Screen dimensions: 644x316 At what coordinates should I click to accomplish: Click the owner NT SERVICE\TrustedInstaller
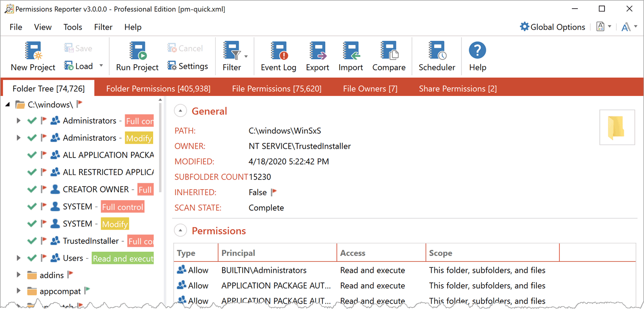point(300,146)
